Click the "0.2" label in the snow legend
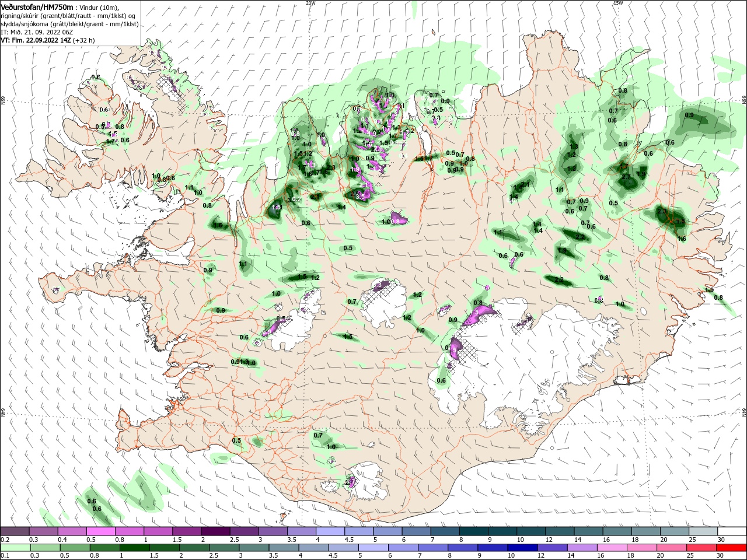Viewport: 747px width, 560px height. (x=5, y=540)
